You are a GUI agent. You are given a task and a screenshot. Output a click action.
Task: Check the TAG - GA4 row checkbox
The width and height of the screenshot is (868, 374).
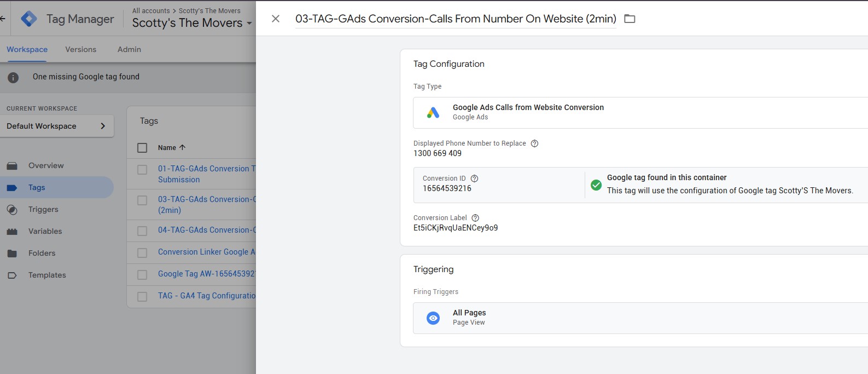tap(142, 297)
